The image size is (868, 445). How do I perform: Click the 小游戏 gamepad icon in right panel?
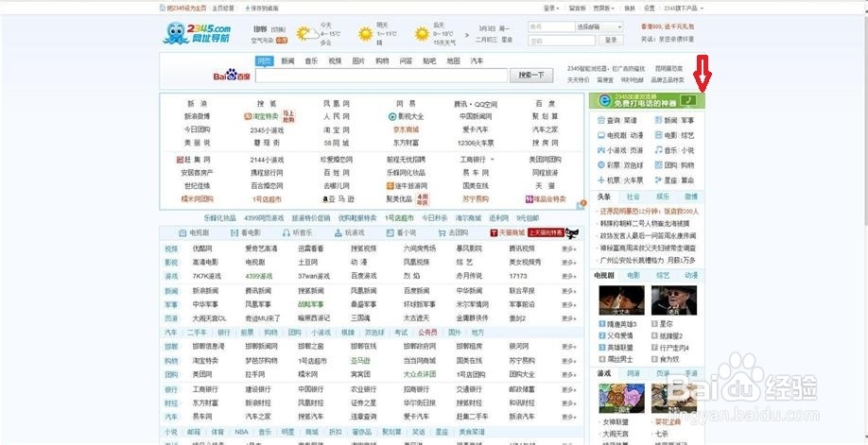[601, 150]
